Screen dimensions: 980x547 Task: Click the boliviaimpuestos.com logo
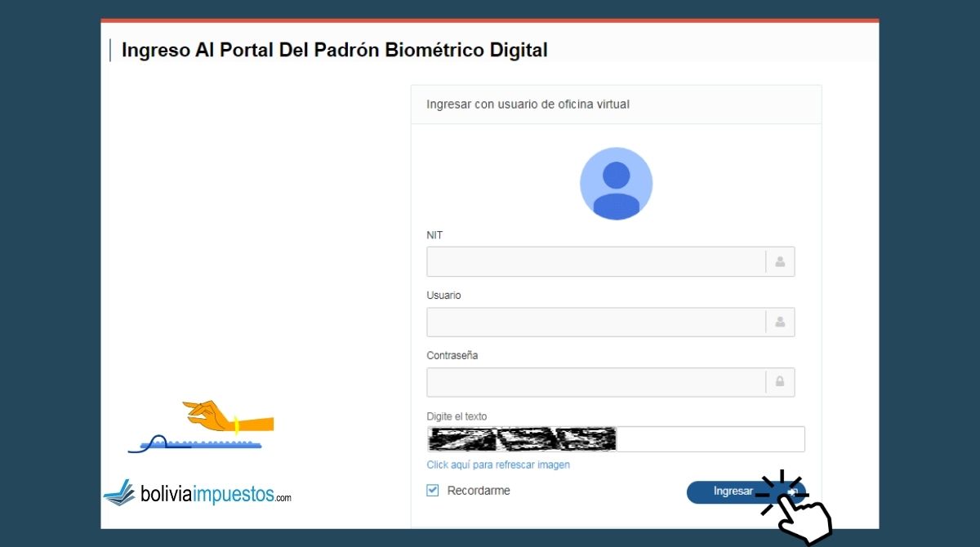(198, 493)
